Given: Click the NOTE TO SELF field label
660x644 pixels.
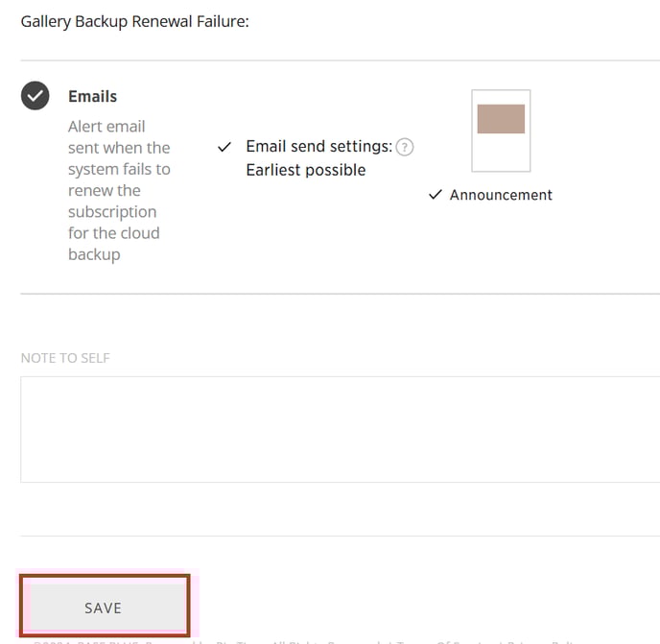Looking at the screenshot, I should [65, 358].
